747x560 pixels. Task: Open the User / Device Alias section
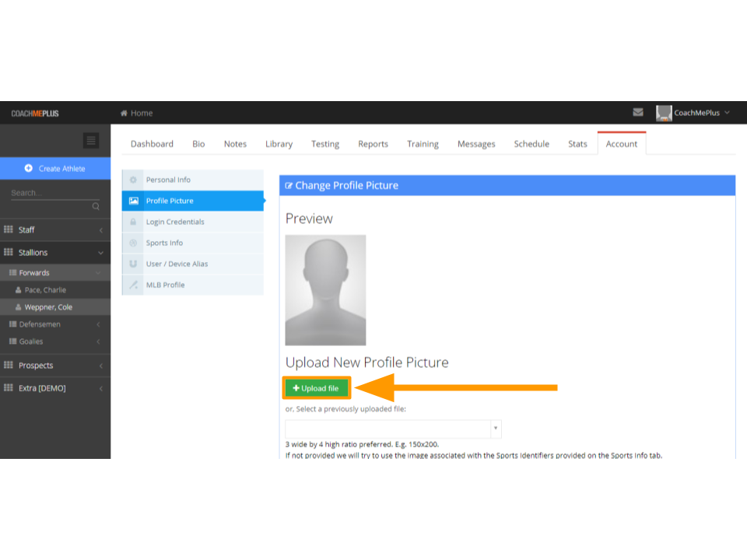point(192,264)
